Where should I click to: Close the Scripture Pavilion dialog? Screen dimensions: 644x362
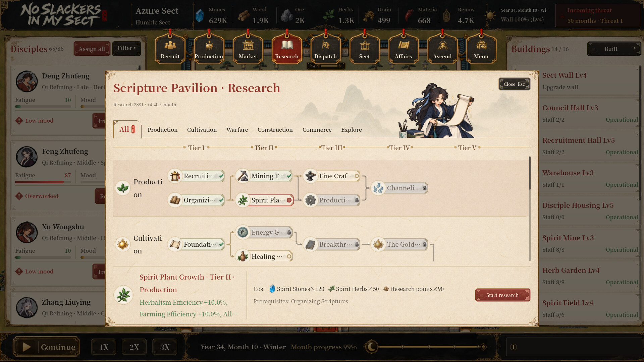click(x=514, y=84)
